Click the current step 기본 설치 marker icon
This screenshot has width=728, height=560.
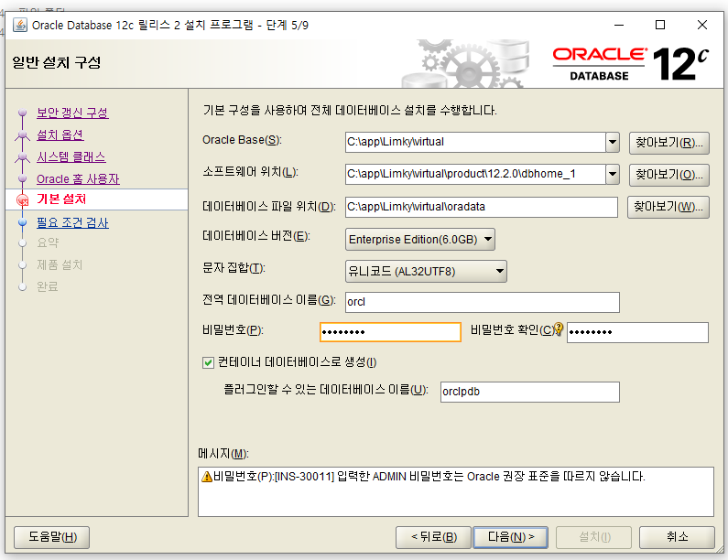point(22,200)
